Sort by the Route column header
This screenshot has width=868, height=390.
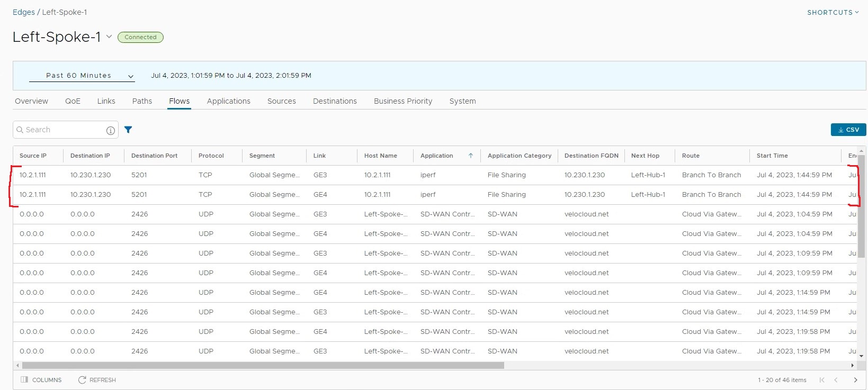691,156
